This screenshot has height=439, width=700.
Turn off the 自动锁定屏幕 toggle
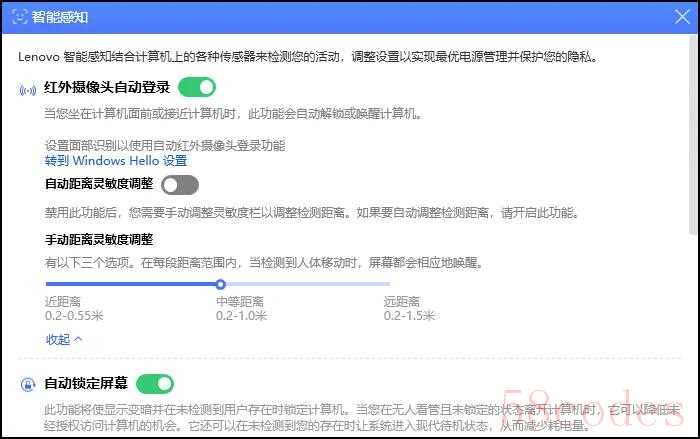point(155,384)
